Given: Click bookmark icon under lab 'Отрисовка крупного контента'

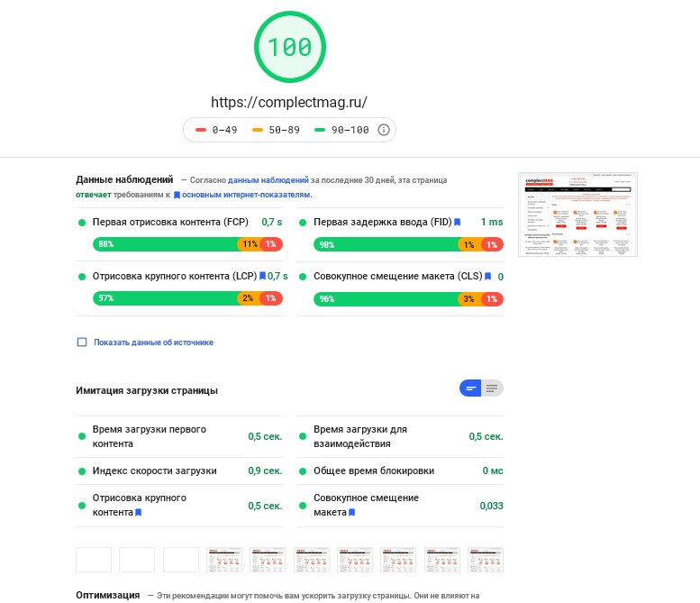Looking at the screenshot, I should point(139,512).
